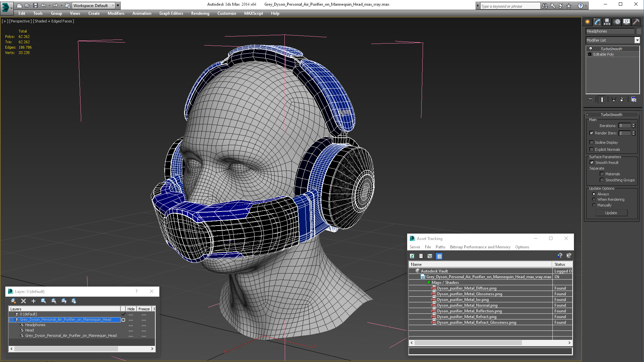Screen dimensions: 644x362
Task: Click Pin Stack icon under modifier stack
Action: pyautogui.click(x=590, y=100)
